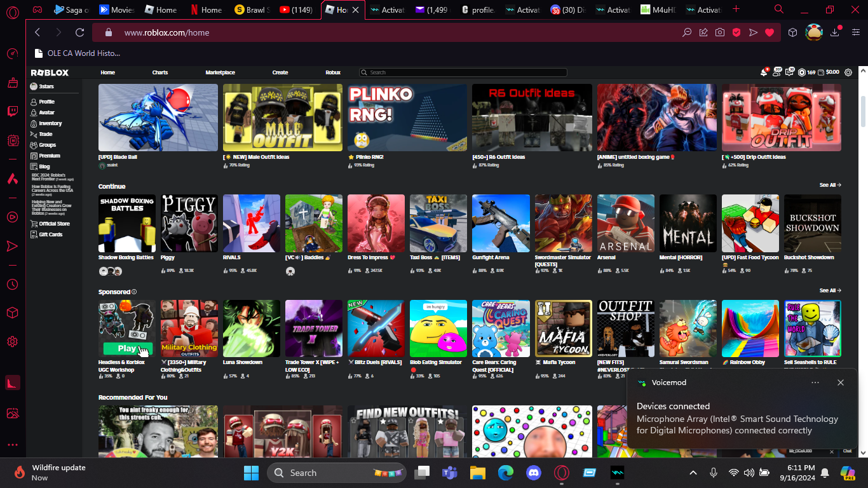Click the GX Corner gamepad icon
Screen dimensions: 868x488
37,10
